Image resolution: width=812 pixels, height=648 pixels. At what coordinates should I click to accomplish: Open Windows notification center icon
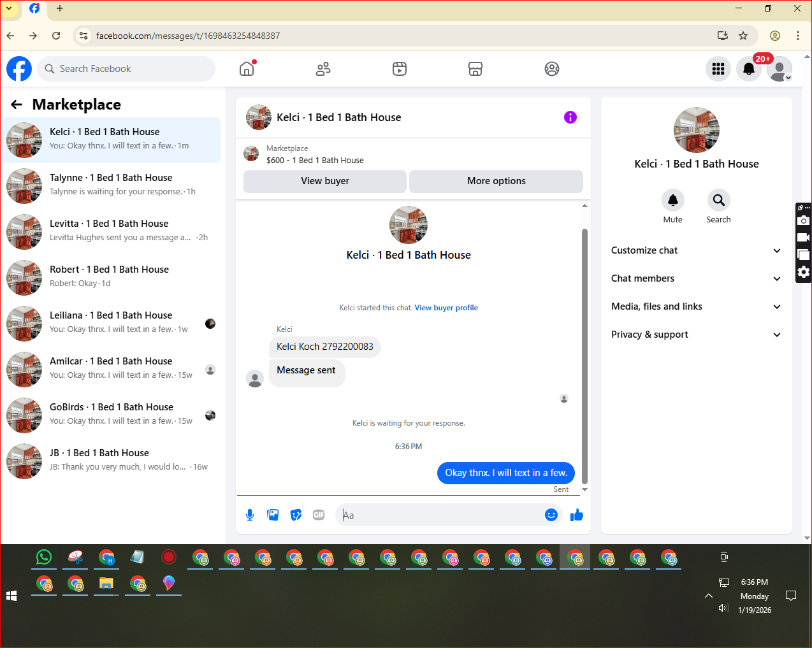pos(791,596)
